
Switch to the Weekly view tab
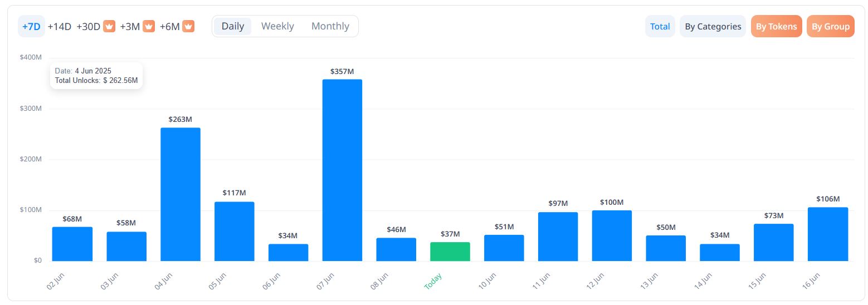[277, 26]
